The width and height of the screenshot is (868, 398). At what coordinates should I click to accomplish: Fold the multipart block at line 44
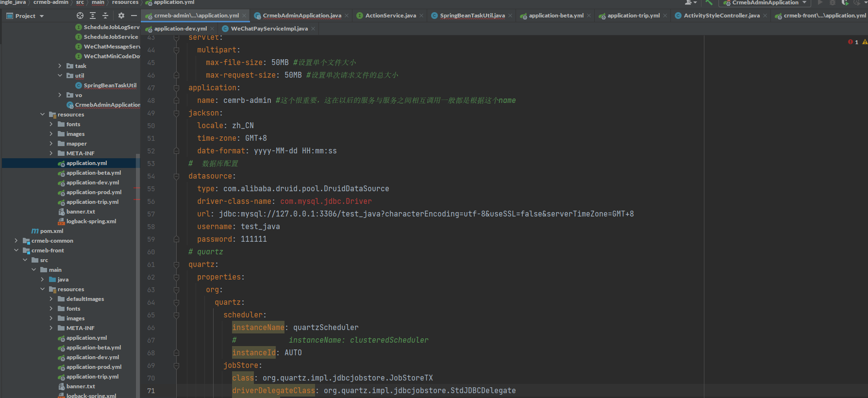(176, 50)
